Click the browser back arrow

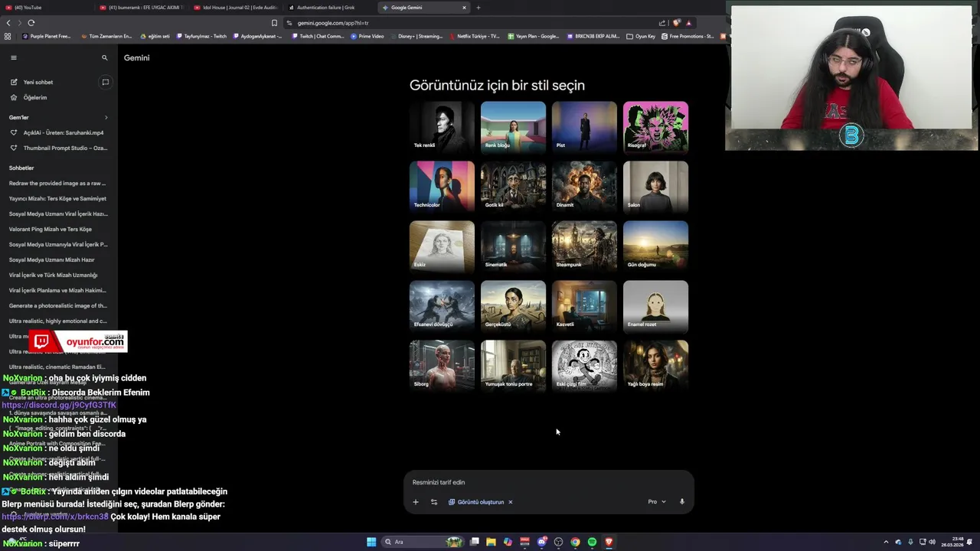(8, 23)
